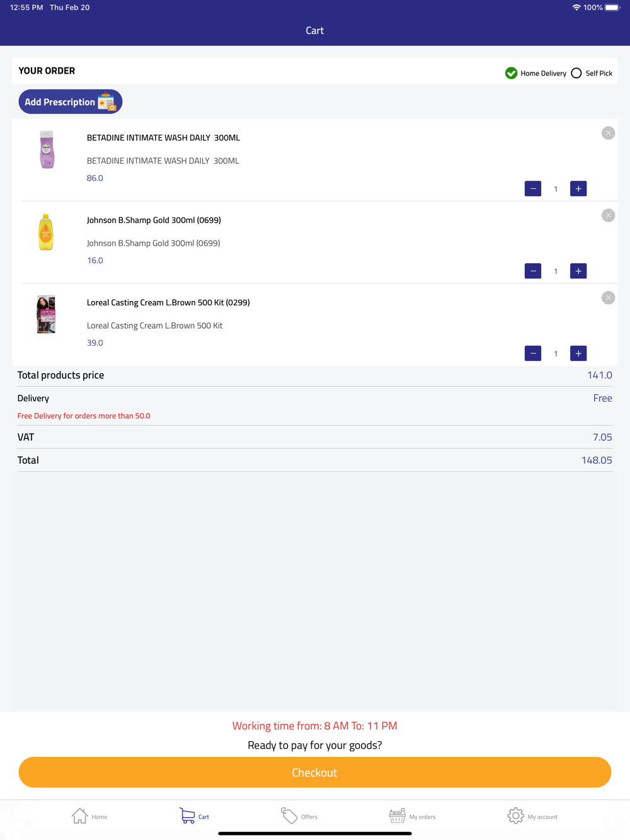Remove Loreal Casting Cream kit from cart
The image size is (630, 840).
pos(608,298)
